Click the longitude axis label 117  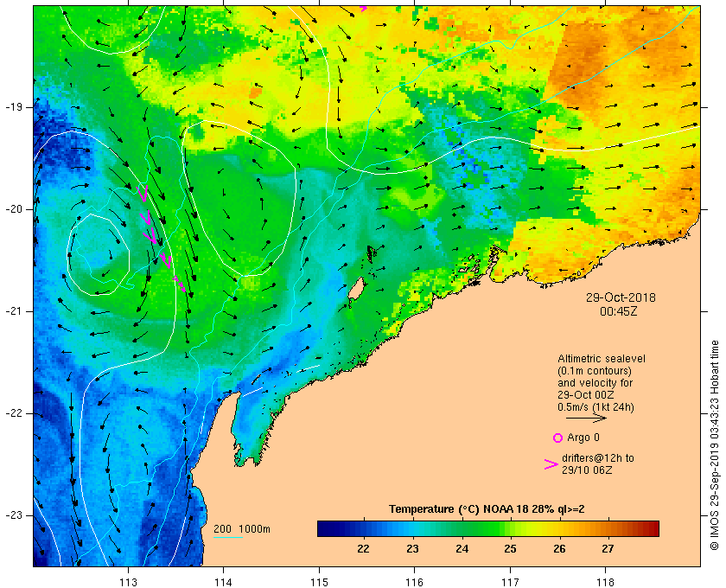pyautogui.click(x=510, y=582)
